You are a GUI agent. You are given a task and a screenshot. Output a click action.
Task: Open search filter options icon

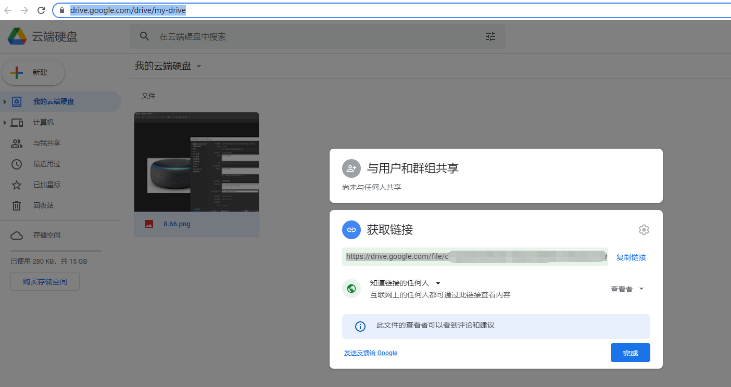coord(490,36)
